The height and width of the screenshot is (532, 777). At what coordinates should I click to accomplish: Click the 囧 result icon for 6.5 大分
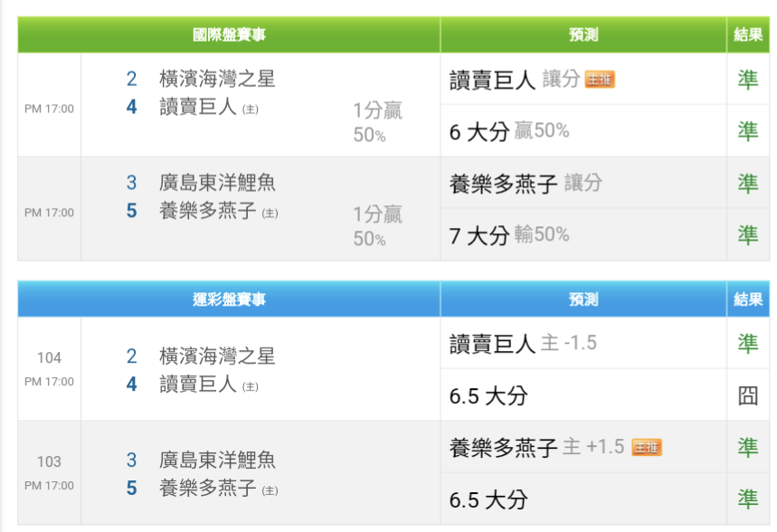[748, 395]
